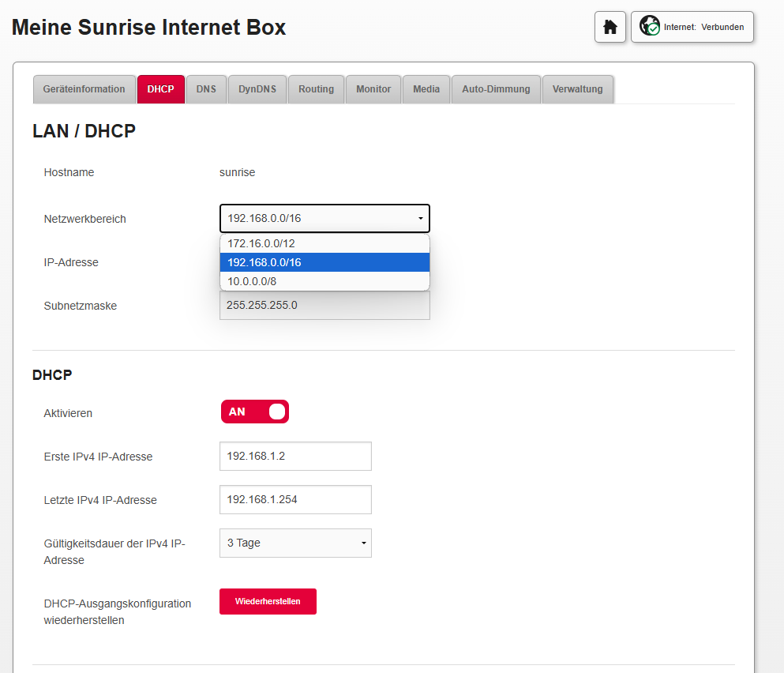This screenshot has width=784, height=673.
Task: Expand the Gültigkeitsdauer 3 Tage dropdown
Action: click(294, 543)
